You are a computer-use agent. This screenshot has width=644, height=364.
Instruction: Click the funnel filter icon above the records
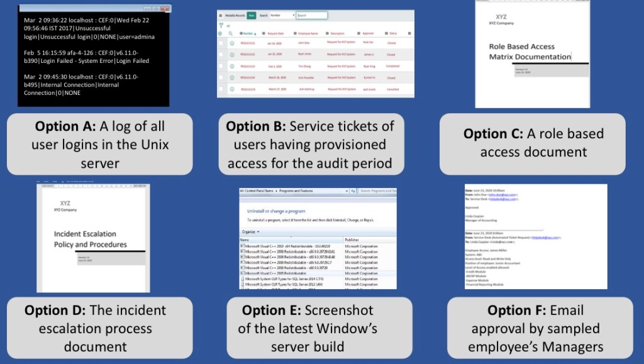pos(221,26)
